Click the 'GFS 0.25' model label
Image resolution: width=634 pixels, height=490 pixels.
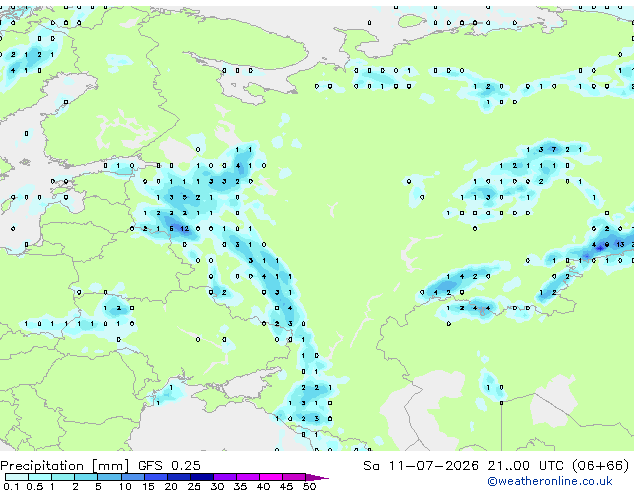point(169,465)
